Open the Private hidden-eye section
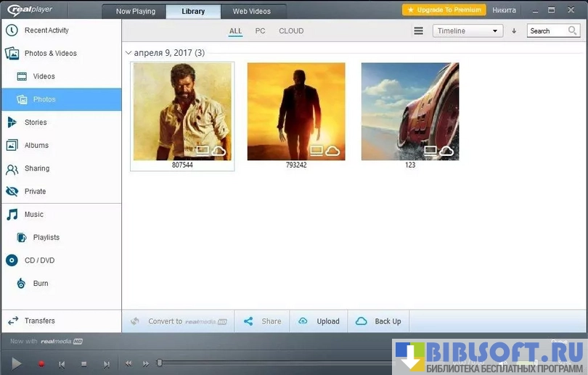The image size is (588, 375). pyautogui.click(x=12, y=191)
